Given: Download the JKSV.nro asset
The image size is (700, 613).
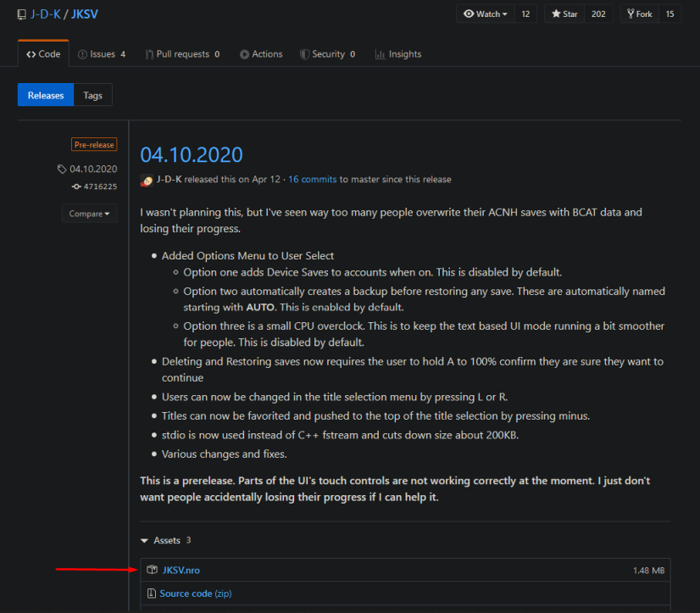Looking at the screenshot, I should click(181, 570).
